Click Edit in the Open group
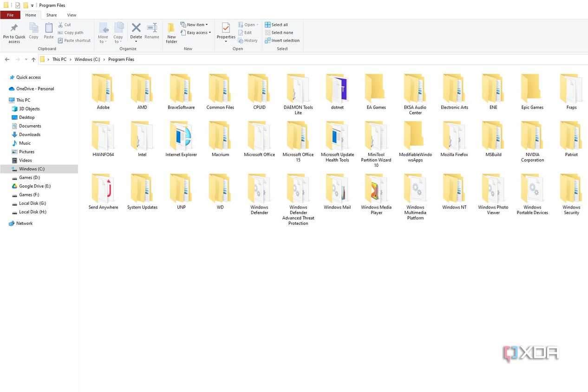Viewport: 588px width, 392px height. 245,33
